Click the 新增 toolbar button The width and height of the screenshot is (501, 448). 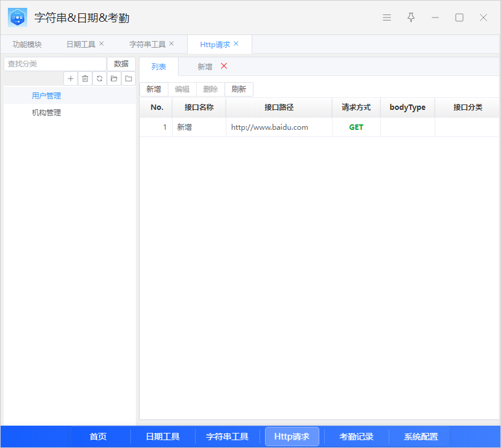pos(154,89)
